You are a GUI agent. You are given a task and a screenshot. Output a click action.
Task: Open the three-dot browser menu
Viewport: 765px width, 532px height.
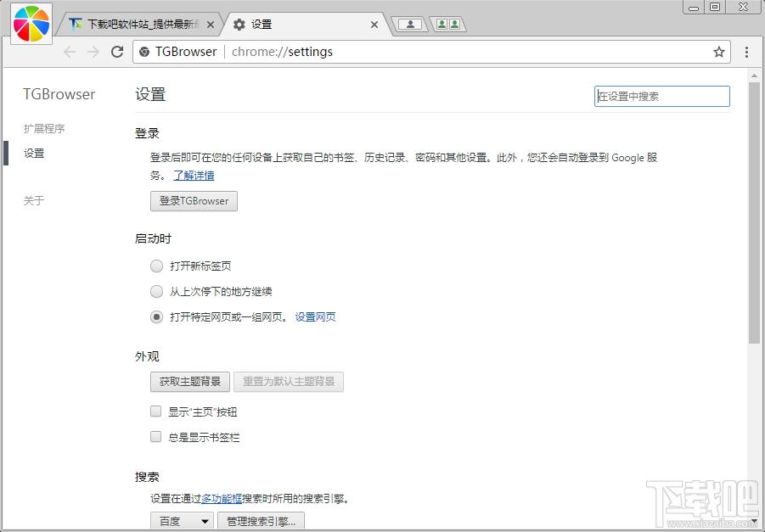point(746,52)
